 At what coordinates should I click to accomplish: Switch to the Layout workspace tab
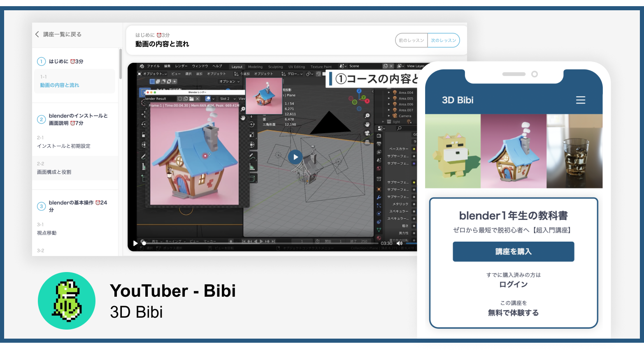[x=237, y=67]
